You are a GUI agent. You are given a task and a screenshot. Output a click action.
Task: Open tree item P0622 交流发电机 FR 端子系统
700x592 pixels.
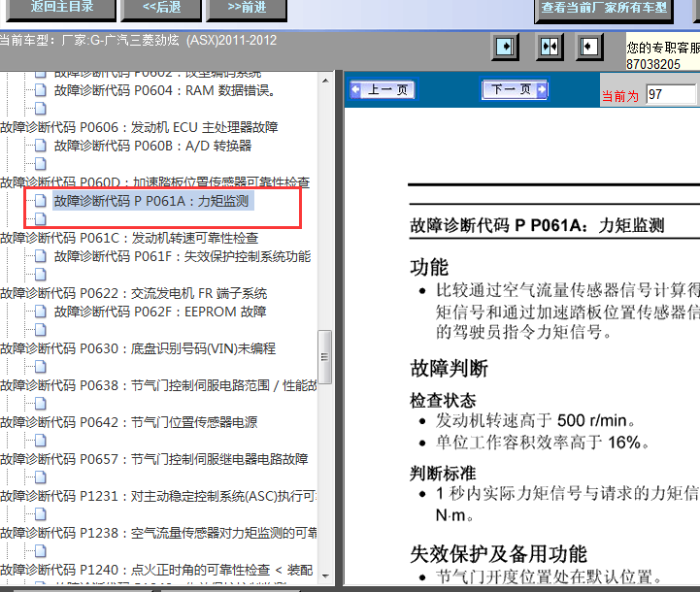pos(133,293)
